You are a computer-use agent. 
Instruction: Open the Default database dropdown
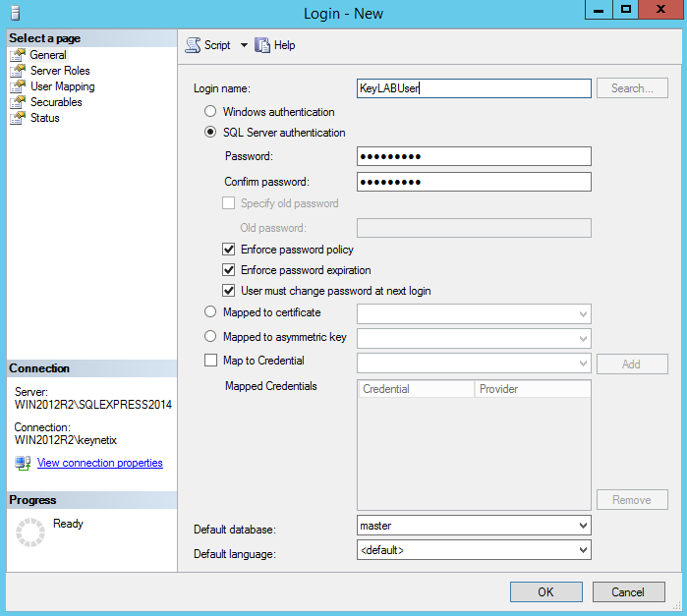[x=583, y=526]
